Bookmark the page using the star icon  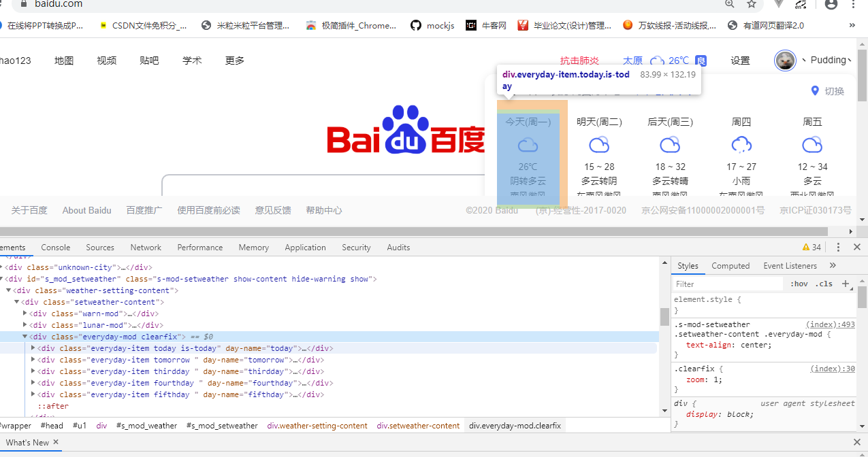pos(751,5)
